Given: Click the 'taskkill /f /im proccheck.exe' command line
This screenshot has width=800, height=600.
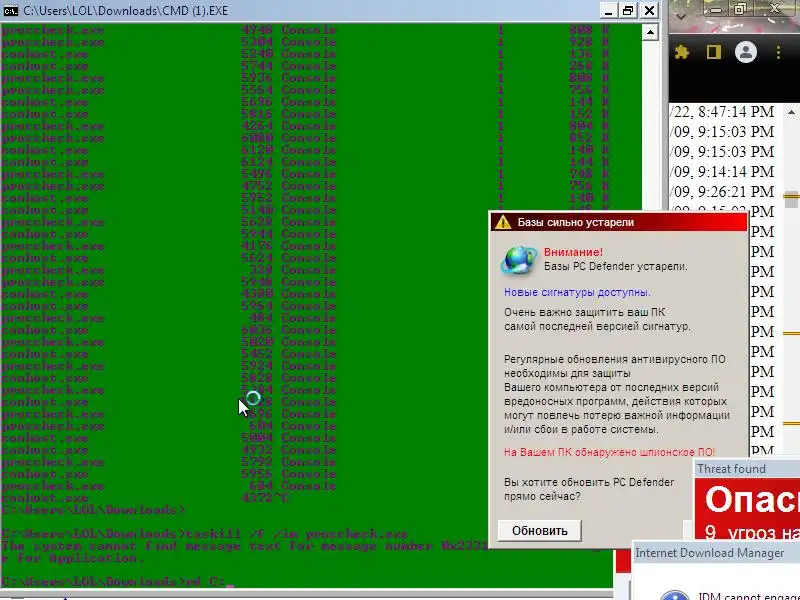Looking at the screenshot, I should 297,534.
